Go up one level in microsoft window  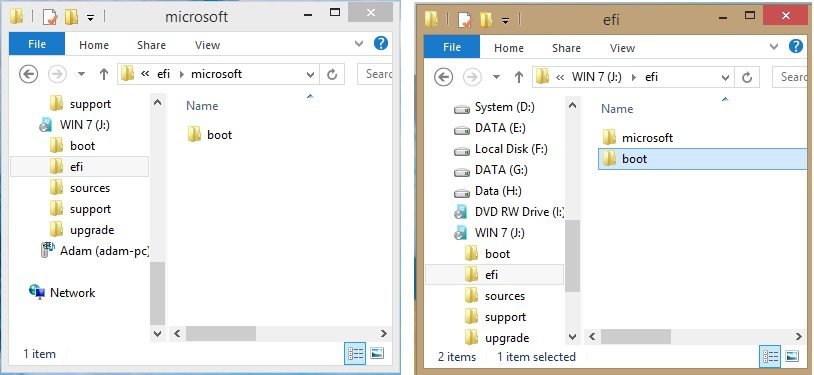click(x=104, y=74)
